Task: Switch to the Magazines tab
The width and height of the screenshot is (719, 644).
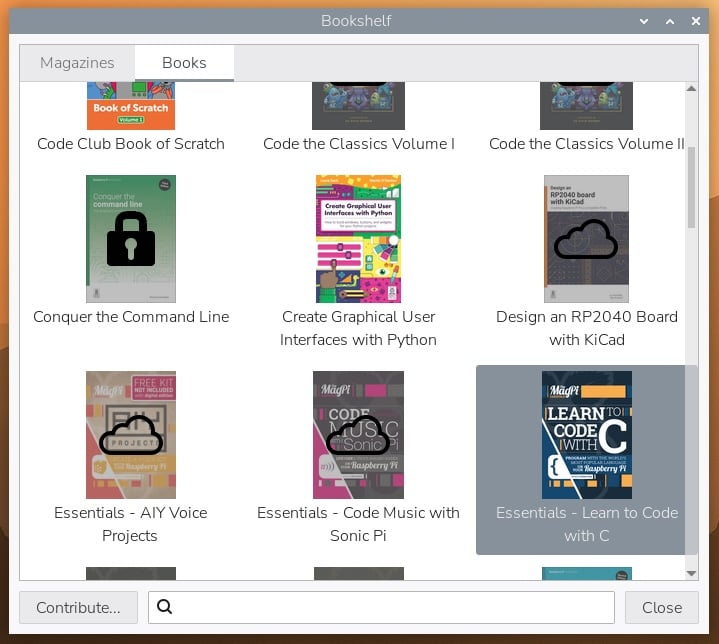Action: [77, 63]
